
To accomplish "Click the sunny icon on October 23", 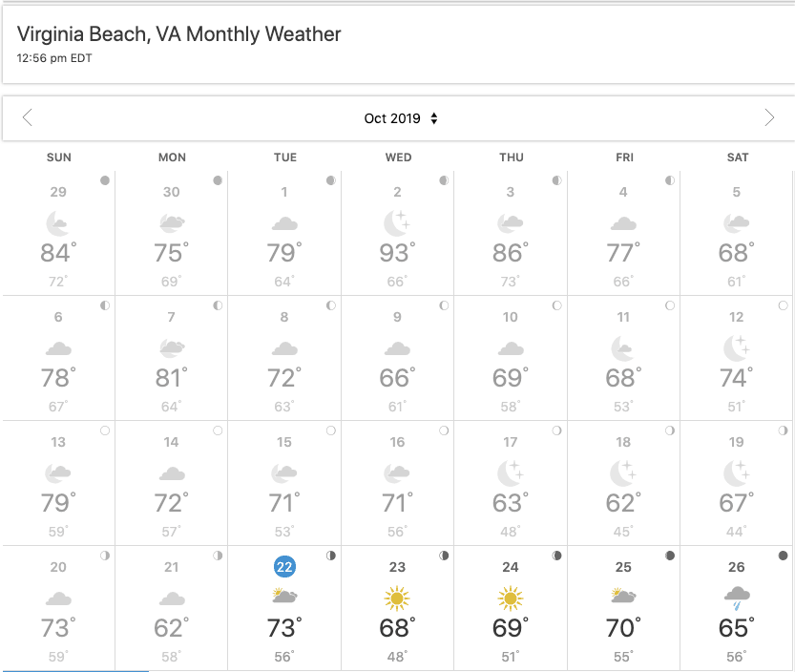I will point(397,598).
